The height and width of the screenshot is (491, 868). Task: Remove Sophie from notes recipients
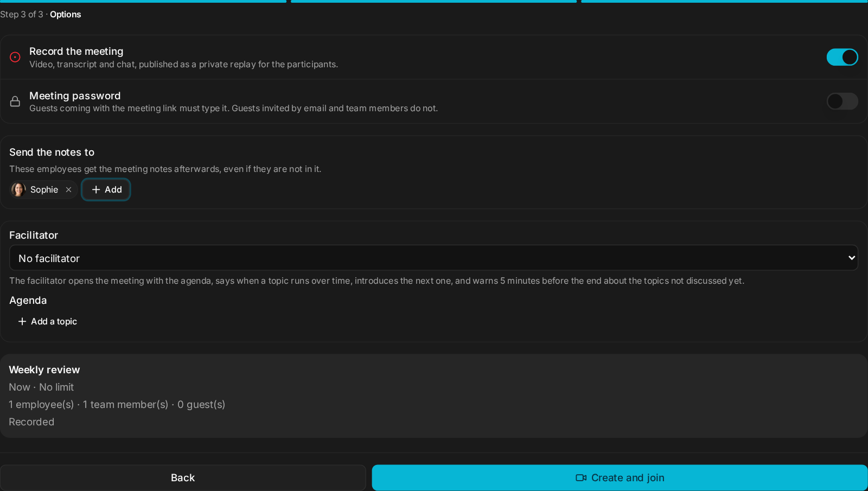tap(68, 189)
